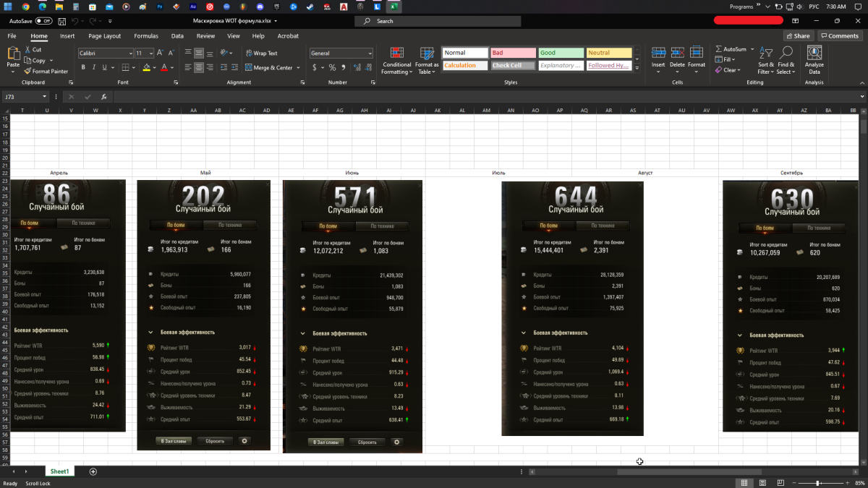Viewport: 868px width, 488px height.
Task: Open the Merge & Center dropdown arrow
Action: [x=298, y=67]
